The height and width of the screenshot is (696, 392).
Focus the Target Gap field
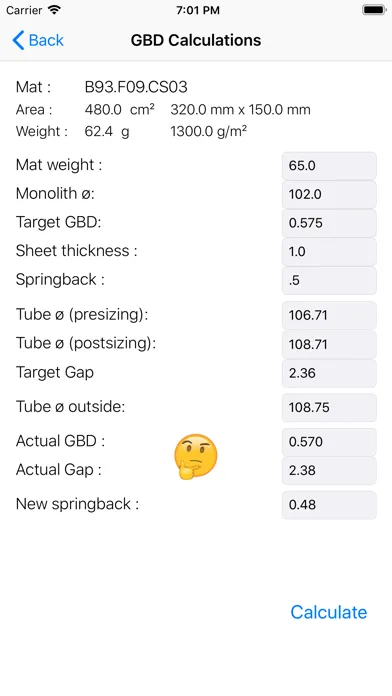coord(329,373)
